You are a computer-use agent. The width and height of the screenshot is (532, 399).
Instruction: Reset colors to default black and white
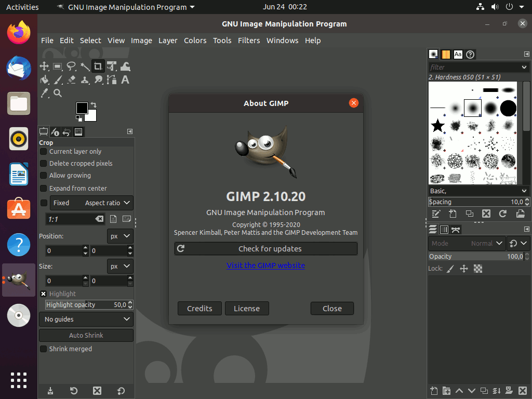[x=79, y=118]
